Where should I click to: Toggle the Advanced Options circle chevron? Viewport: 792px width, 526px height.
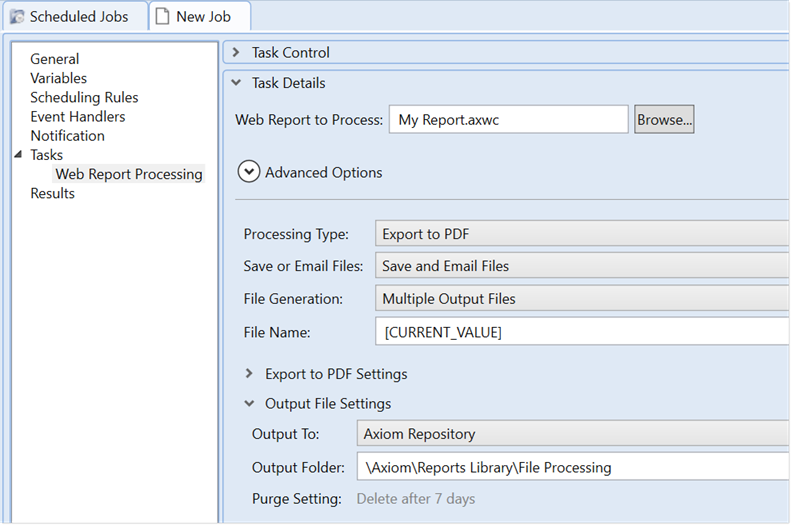pyautogui.click(x=249, y=172)
